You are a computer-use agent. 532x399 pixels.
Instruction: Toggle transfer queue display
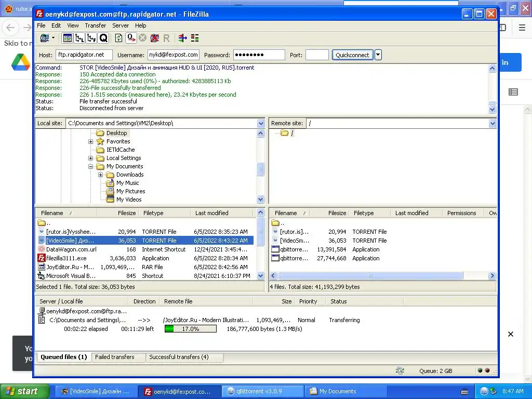click(x=103, y=38)
